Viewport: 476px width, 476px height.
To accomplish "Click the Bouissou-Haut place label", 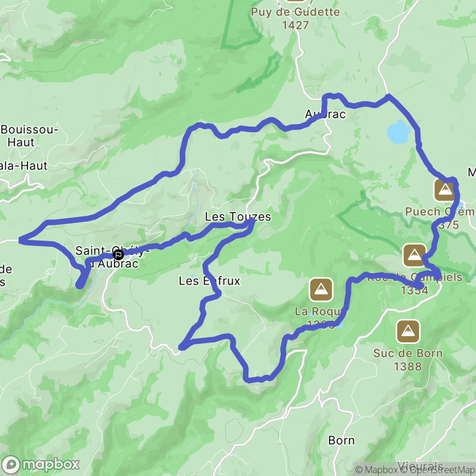I will (29, 136).
